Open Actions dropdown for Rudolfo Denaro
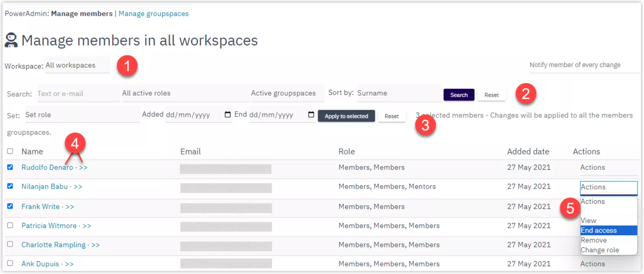 tap(609, 168)
